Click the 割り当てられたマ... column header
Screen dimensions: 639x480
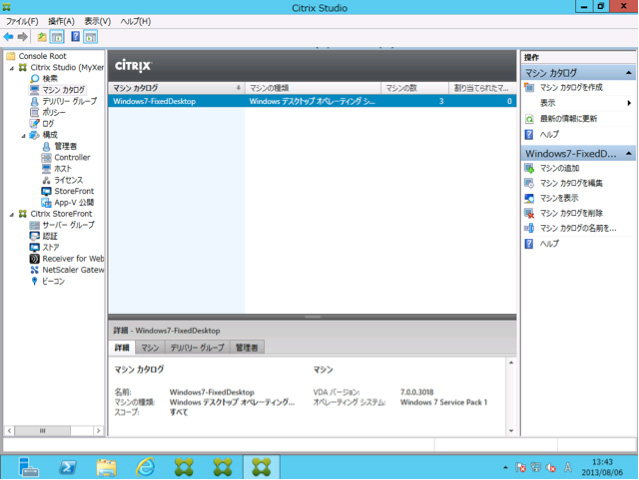tap(482, 88)
